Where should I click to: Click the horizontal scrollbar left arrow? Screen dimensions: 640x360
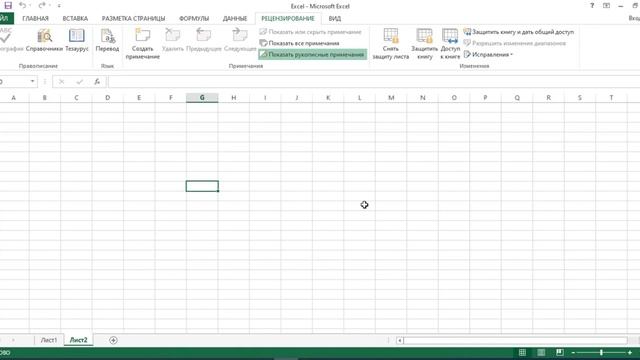400,340
